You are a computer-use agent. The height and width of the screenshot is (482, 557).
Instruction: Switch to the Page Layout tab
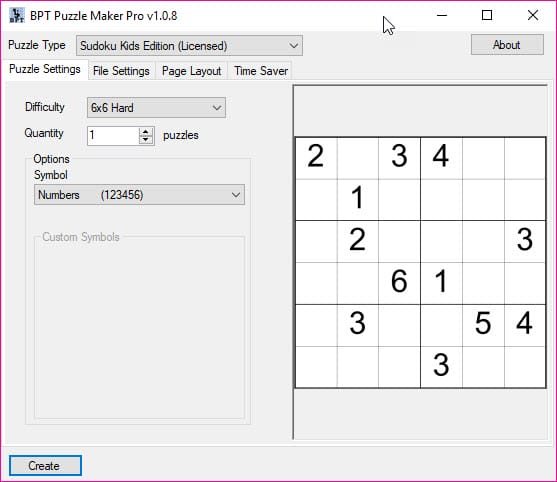point(191,71)
